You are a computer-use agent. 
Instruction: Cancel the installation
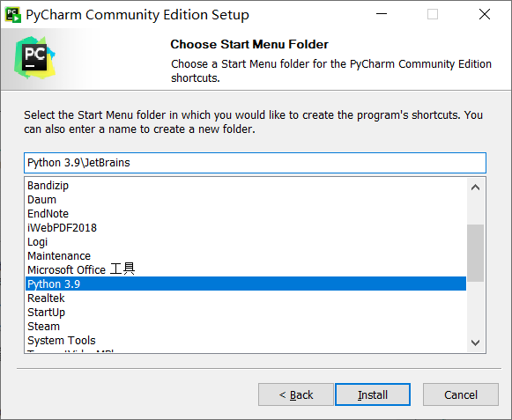[x=461, y=394]
